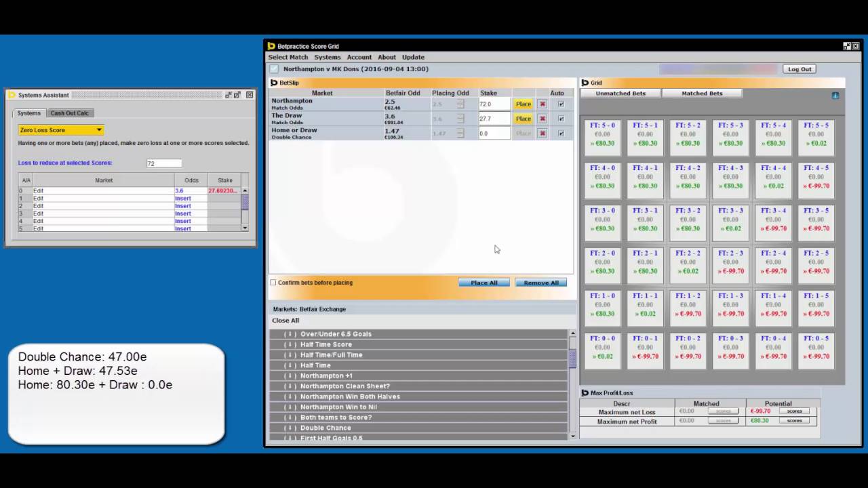Click scores button for Matched net Profit
This screenshot has height=488, width=868.
point(724,421)
